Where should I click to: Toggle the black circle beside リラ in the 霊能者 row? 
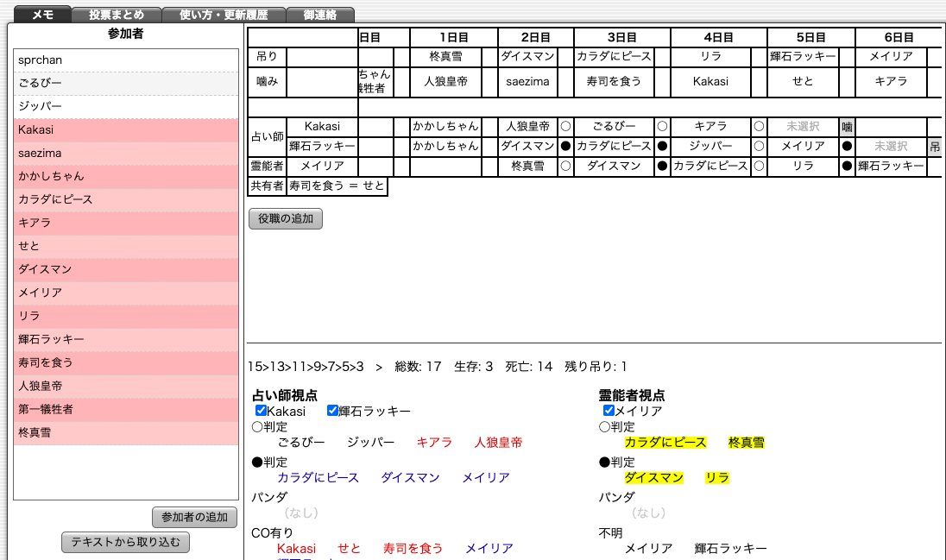pyautogui.click(x=847, y=166)
